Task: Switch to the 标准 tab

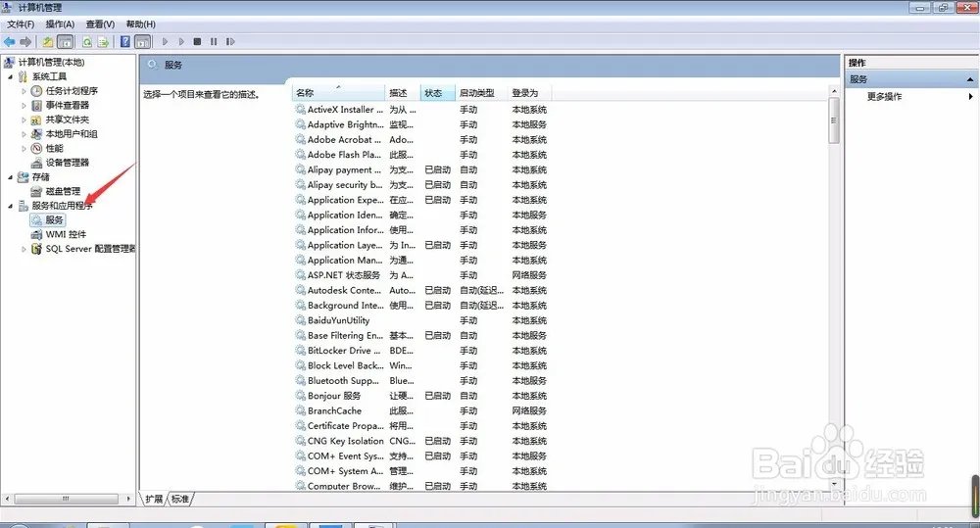Action: 180,500
